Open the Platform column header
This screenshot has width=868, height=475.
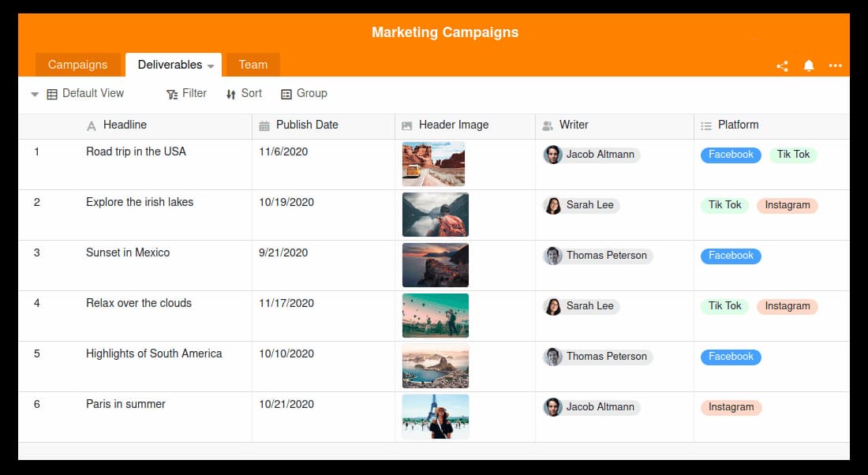click(738, 125)
